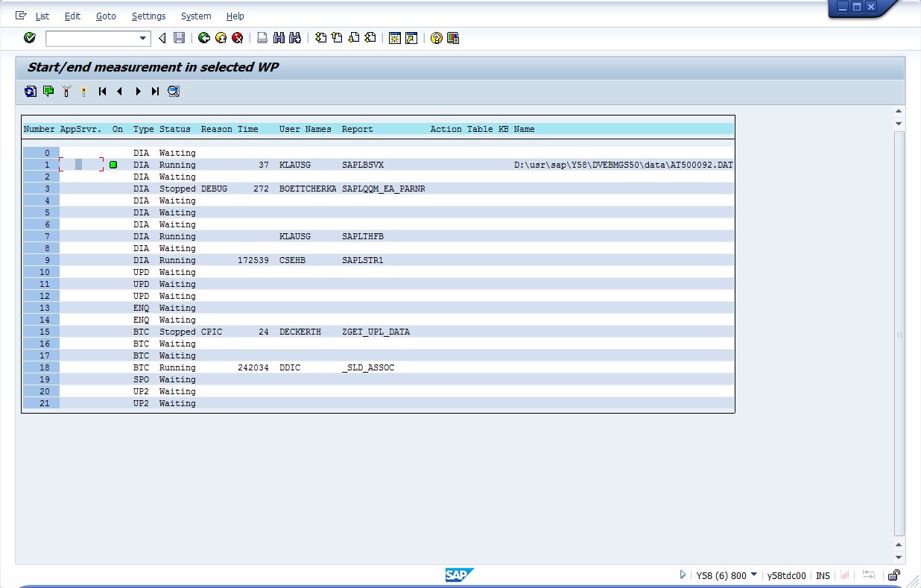Click the magnifier details icon in the application toolbar
This screenshot has width=921, height=588.
[174, 92]
